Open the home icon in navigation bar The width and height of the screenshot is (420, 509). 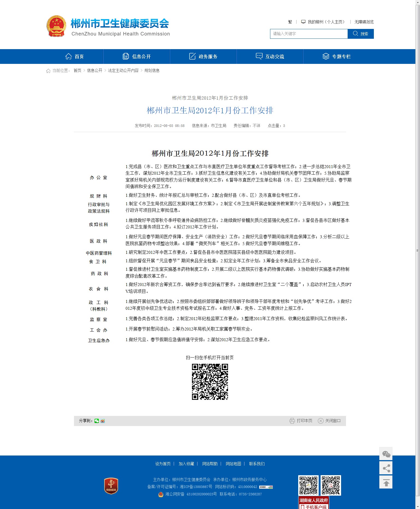tap(68, 56)
